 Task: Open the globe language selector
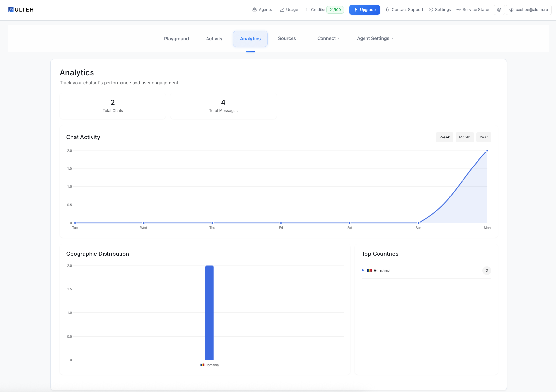[x=499, y=10]
